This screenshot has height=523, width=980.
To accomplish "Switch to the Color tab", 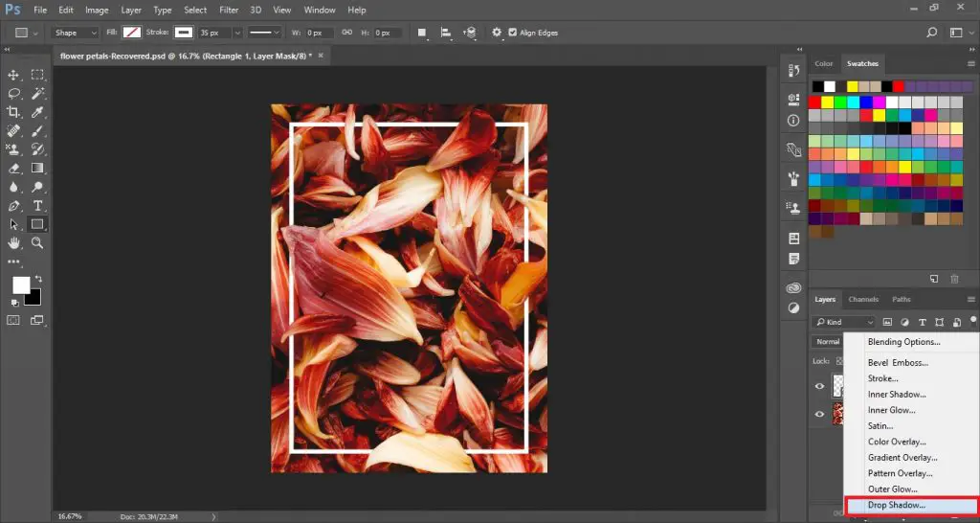I will (x=824, y=64).
